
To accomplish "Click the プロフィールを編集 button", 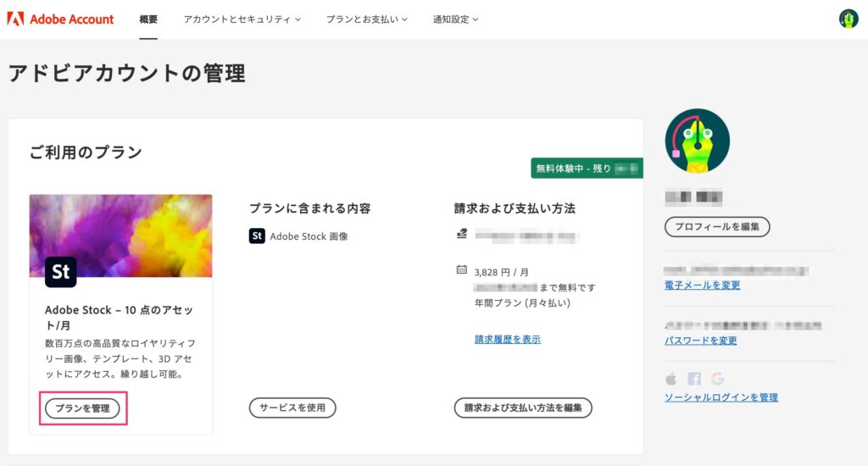I will pos(717,227).
